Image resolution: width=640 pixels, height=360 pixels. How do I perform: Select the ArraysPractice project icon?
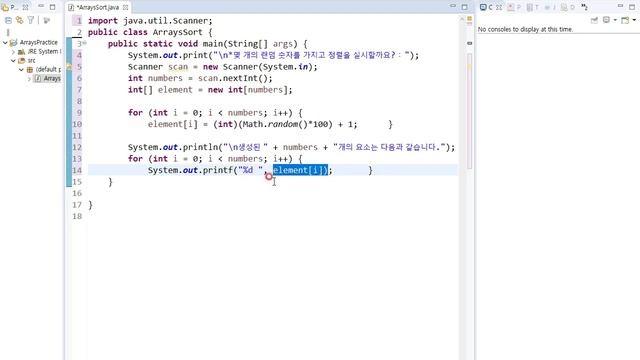13,42
